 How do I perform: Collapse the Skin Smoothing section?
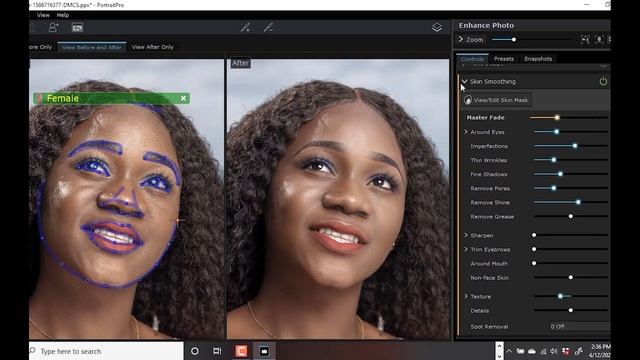tap(464, 82)
